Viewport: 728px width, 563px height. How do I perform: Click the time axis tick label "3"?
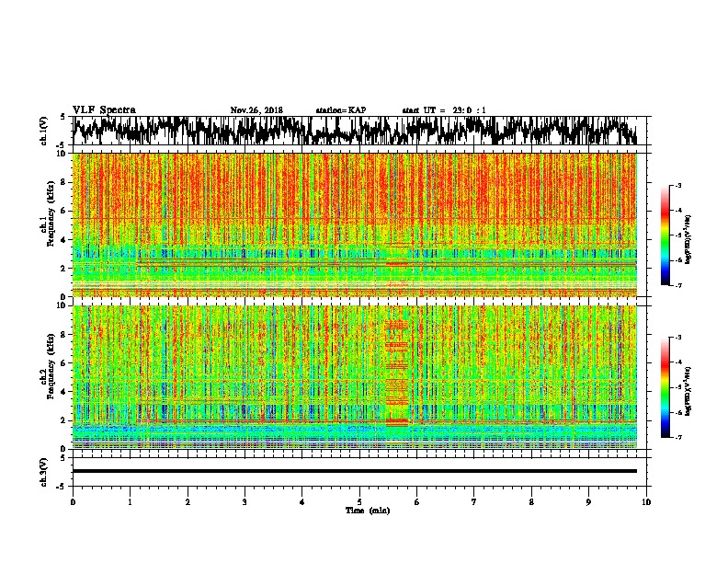coord(245,502)
